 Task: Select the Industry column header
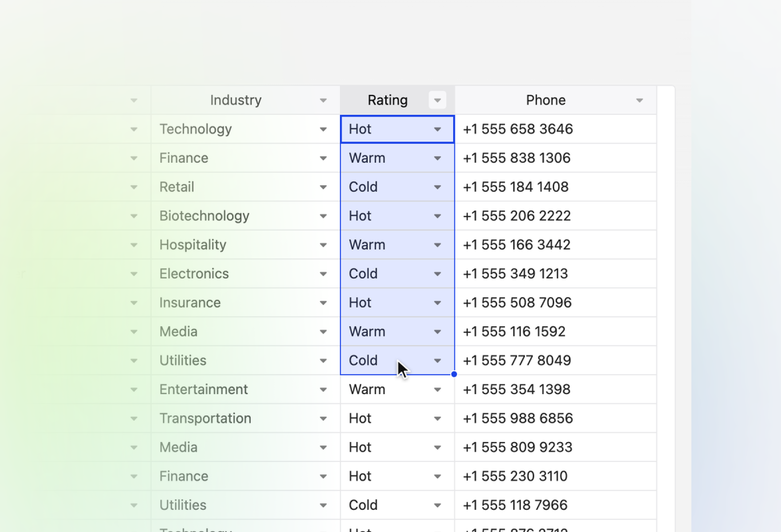(245, 100)
